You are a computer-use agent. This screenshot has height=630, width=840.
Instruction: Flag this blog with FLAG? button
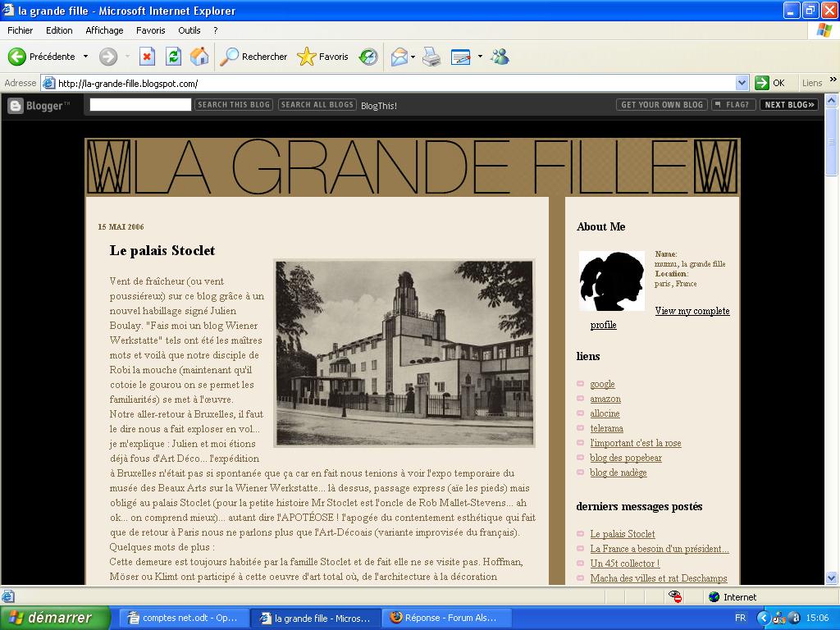(733, 104)
